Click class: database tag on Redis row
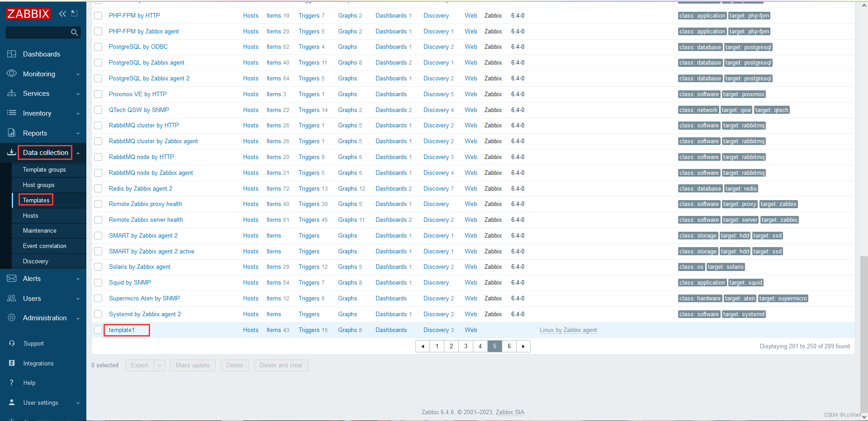The width and height of the screenshot is (868, 421). (700, 189)
